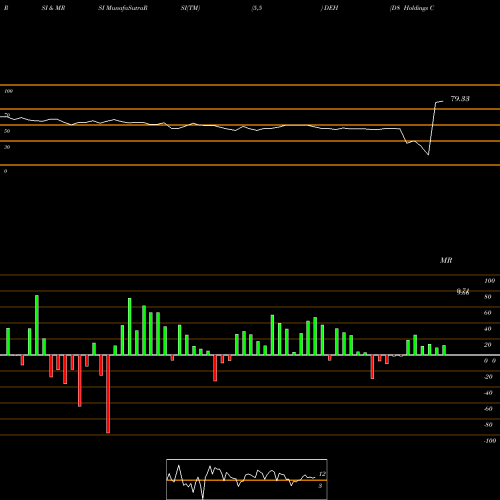500x500 pixels.
Task: Click the tallest red bar in MR histogram
Action: [108, 394]
